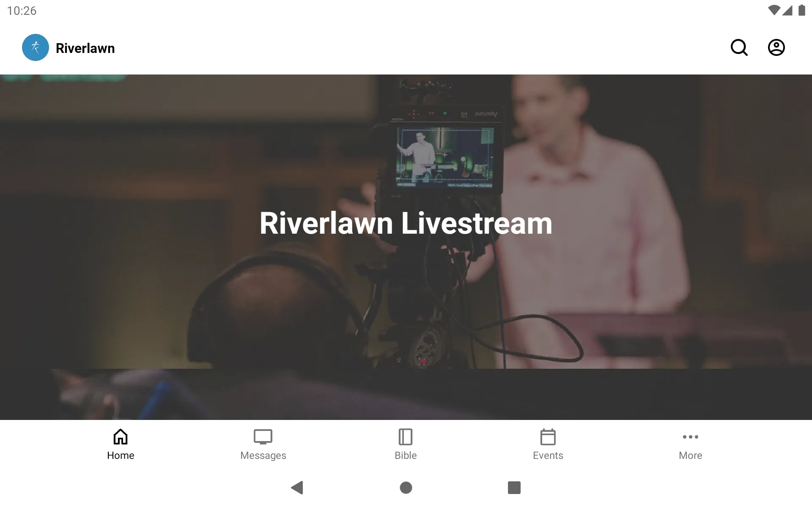Click the Riverlawn app logo icon
The image size is (812, 508).
pos(35,47)
